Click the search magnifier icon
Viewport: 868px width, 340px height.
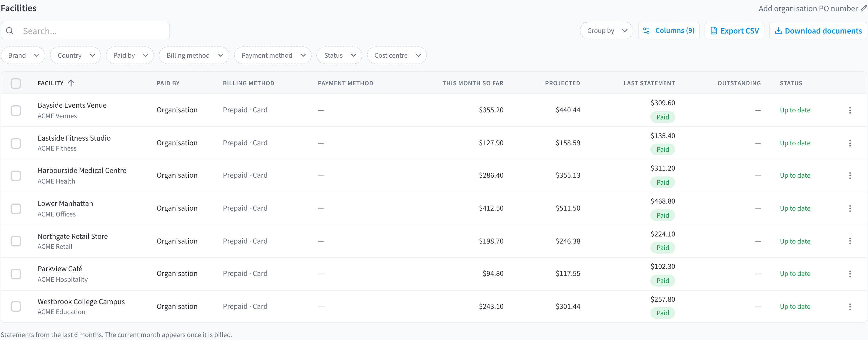click(x=10, y=31)
